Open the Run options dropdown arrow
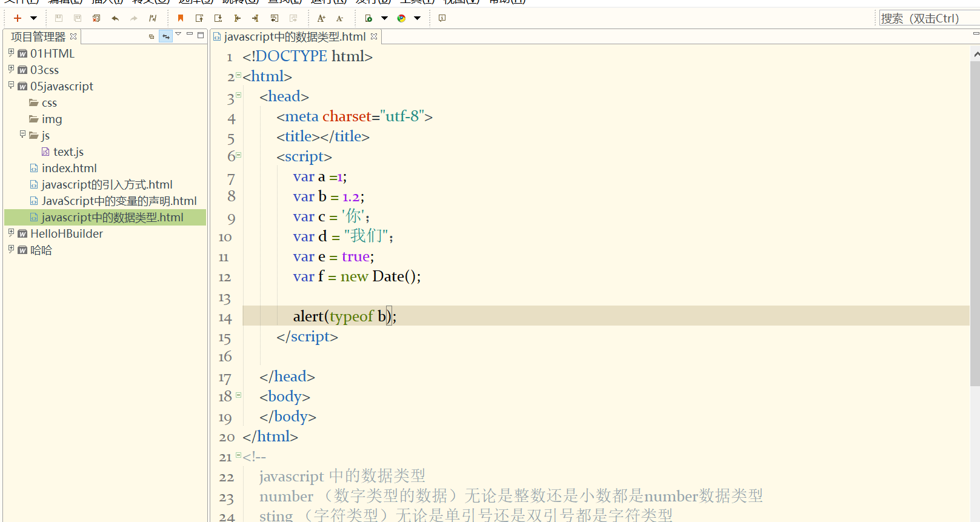 [384, 18]
